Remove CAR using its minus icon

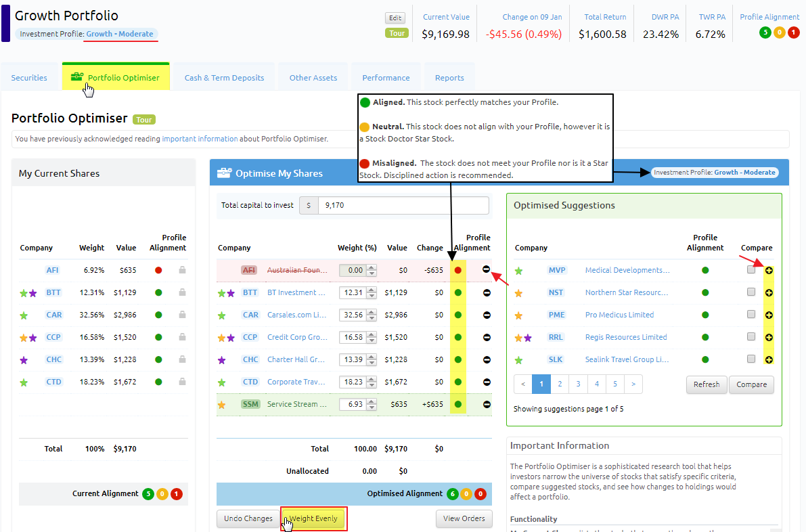[487, 315]
